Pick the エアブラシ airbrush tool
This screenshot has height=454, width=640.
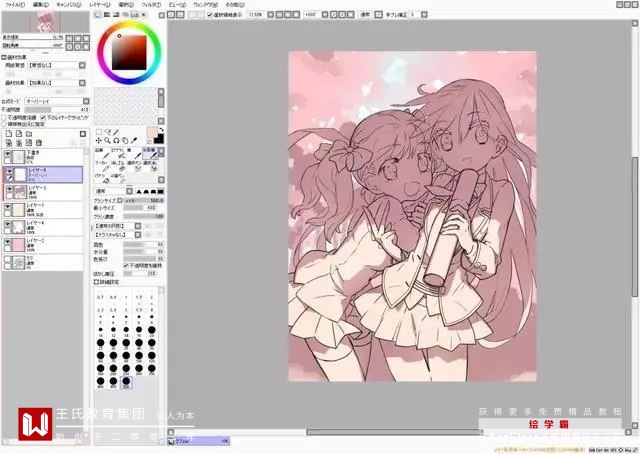coord(118,154)
